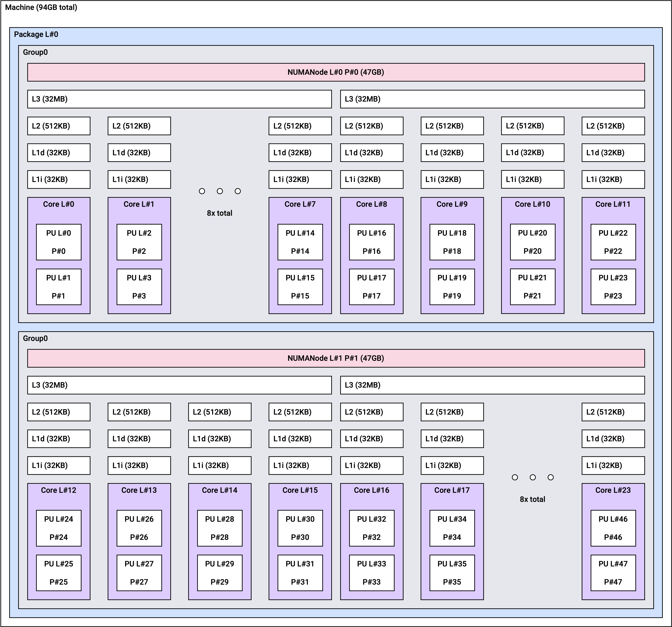Viewport: 672px width, 627px height.
Task: Select the PU L#22 P#22 box
Action: pos(613,242)
